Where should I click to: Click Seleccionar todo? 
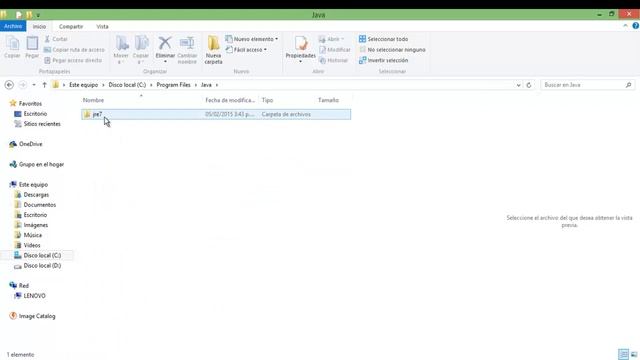click(x=383, y=39)
